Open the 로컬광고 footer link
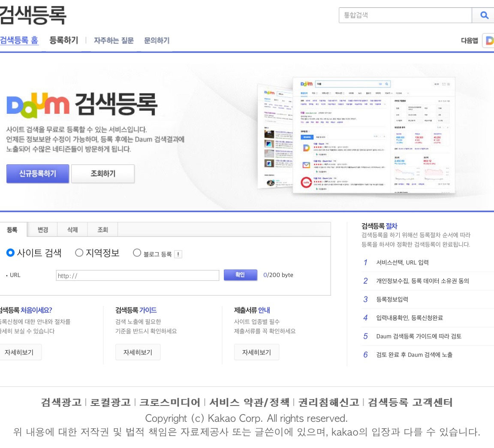 point(110,402)
